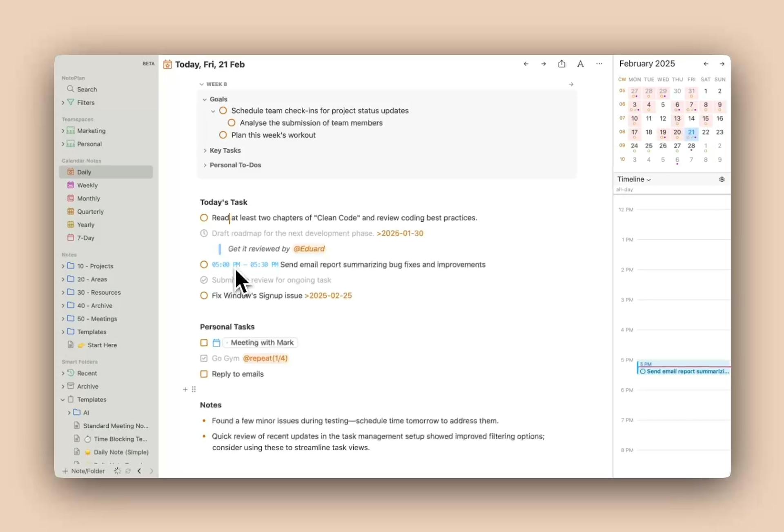Open the Timeline dropdown
This screenshot has height=532, width=784.
(x=634, y=179)
